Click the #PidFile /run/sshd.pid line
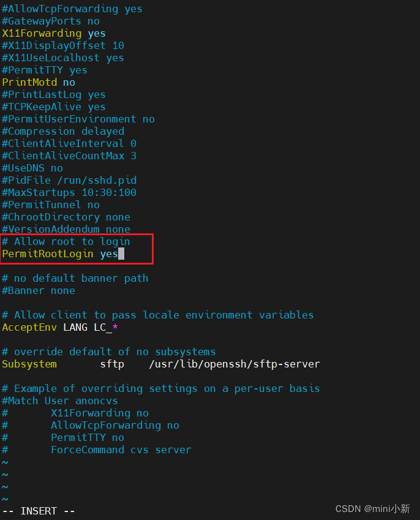Image resolution: width=420 pixels, height=520 pixels. [69, 181]
